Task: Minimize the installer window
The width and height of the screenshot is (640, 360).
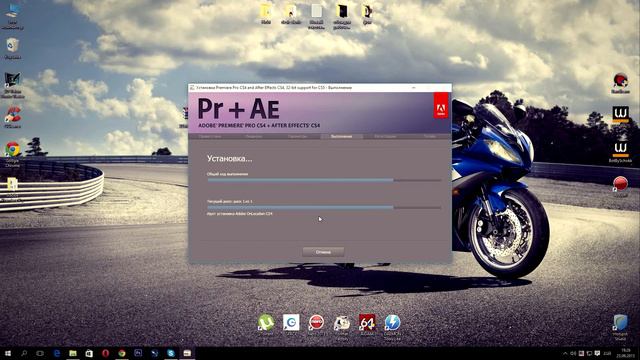Action: coord(413,87)
